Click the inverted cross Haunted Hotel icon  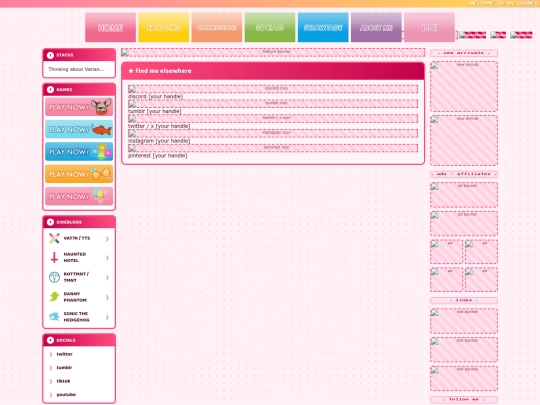(54, 257)
